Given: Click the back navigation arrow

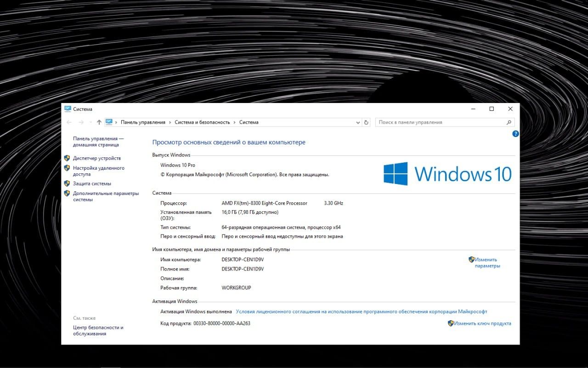Looking at the screenshot, I should 69,122.
